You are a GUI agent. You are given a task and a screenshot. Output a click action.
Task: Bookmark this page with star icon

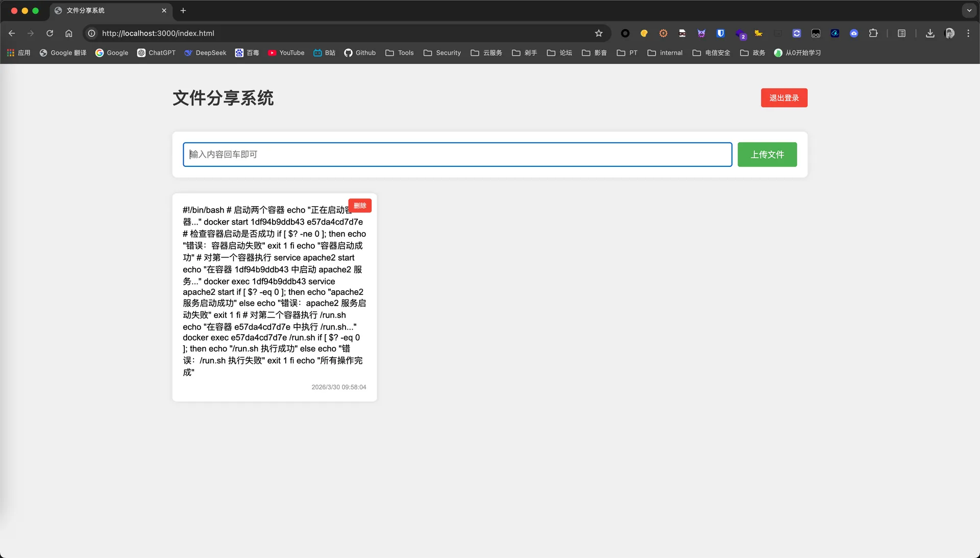[x=599, y=33]
